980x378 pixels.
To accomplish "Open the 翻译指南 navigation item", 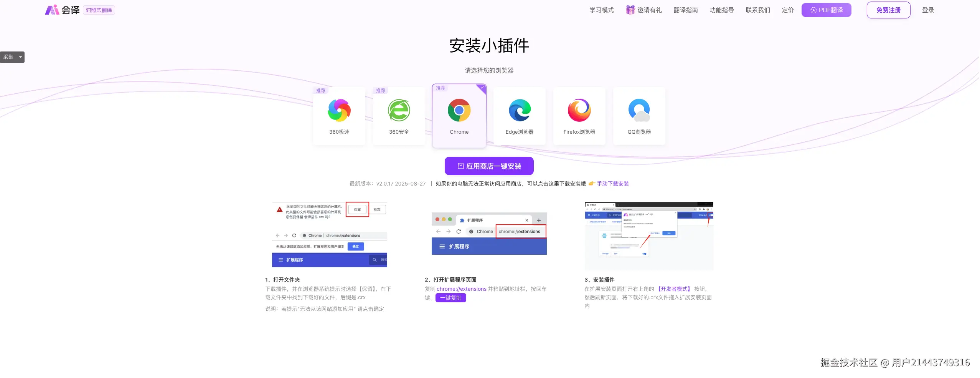I will pos(686,10).
